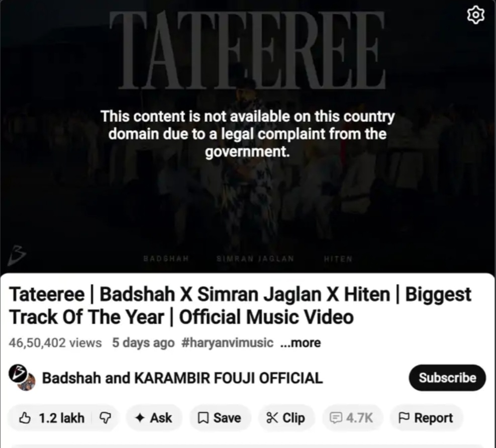Click the Report flag icon

[404, 418]
